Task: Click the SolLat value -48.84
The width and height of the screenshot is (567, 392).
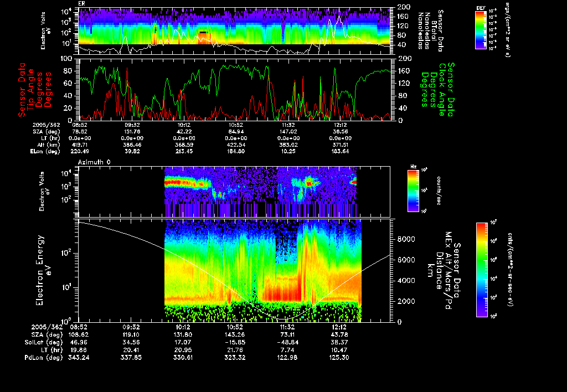Action: (x=287, y=342)
